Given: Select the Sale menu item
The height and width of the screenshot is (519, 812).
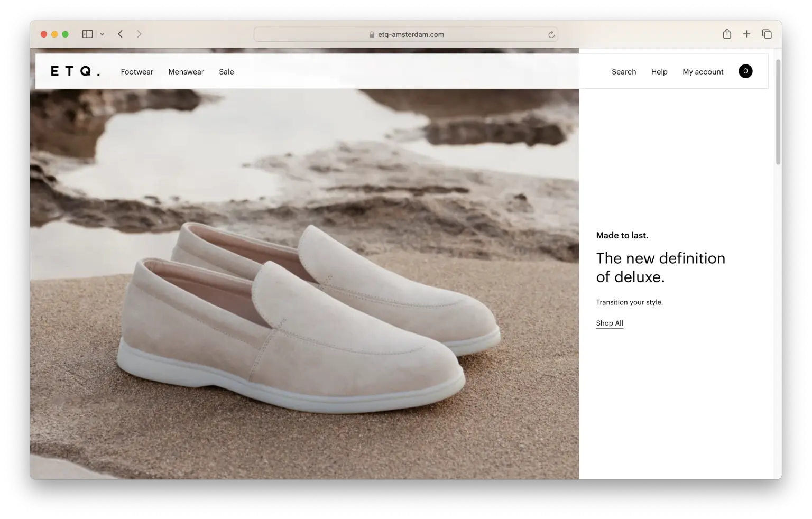Looking at the screenshot, I should pyautogui.click(x=226, y=72).
